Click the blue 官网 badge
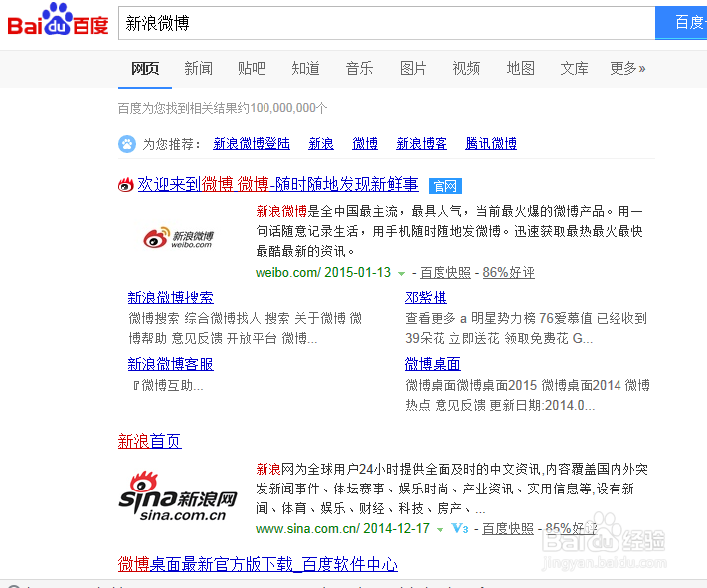Image resolution: width=707 pixels, height=588 pixels. click(x=445, y=186)
